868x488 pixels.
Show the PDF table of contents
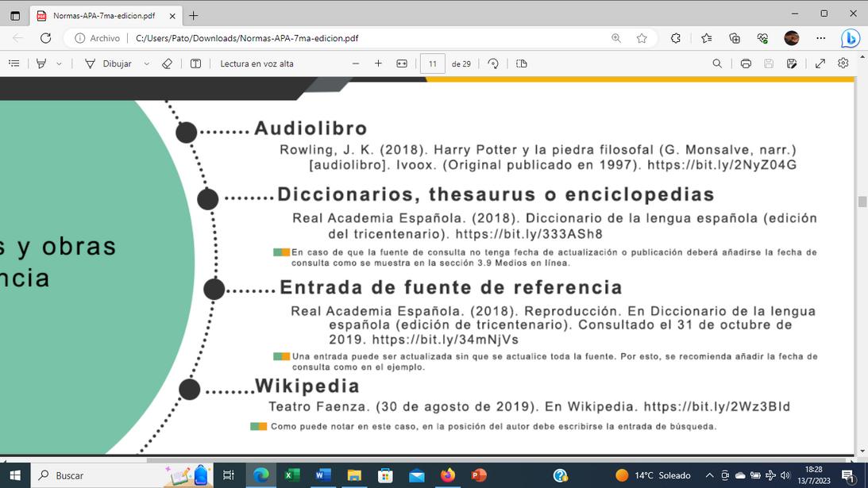coord(14,63)
